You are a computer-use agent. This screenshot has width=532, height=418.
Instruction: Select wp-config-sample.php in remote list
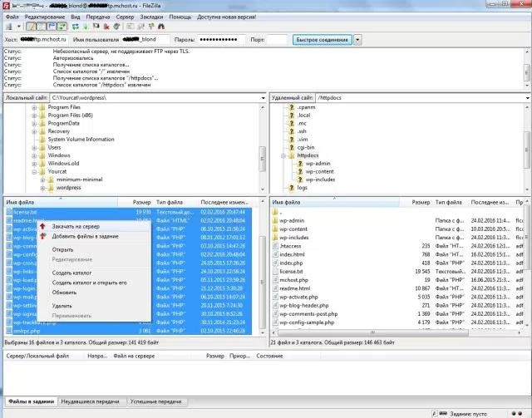pyautogui.click(x=307, y=322)
